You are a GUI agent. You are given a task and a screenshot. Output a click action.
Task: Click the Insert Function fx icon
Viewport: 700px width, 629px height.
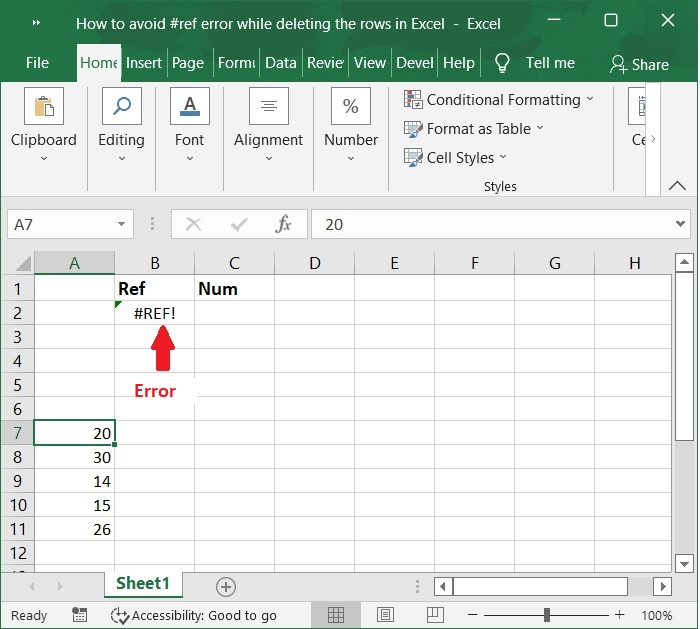coord(283,224)
